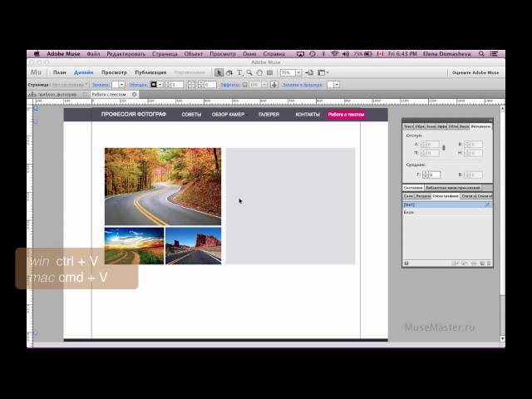532x399 pixels.
Task: Switch to Просмотр mode in the Muse toolbar
Action: [114, 72]
